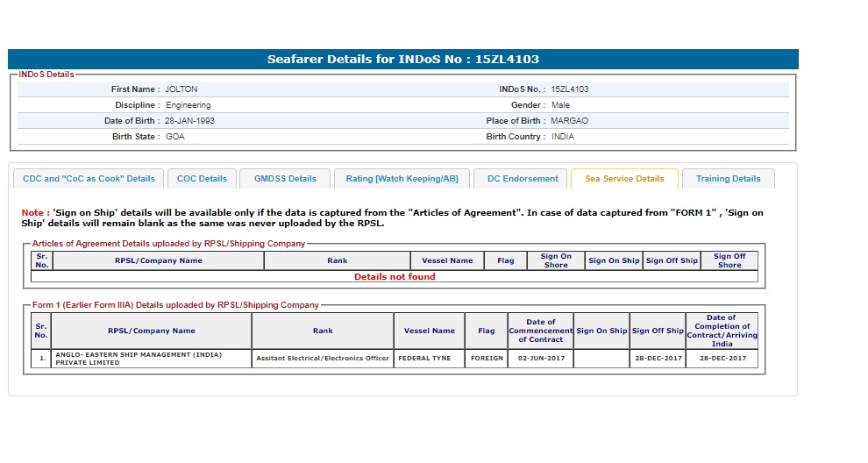868x463 pixels.
Task: Click the Sign On Shore column header
Action: (x=556, y=260)
